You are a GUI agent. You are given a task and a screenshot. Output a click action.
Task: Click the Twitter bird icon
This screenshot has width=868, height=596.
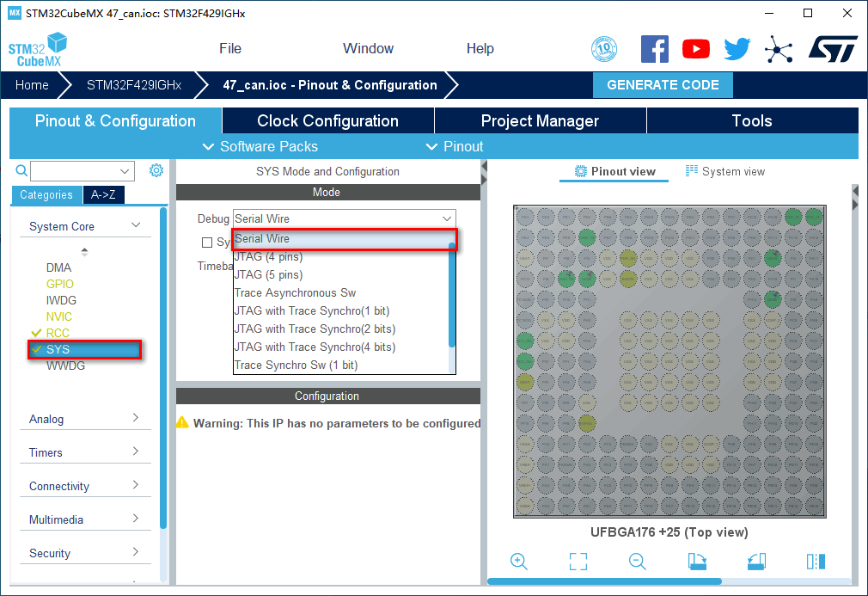737,49
